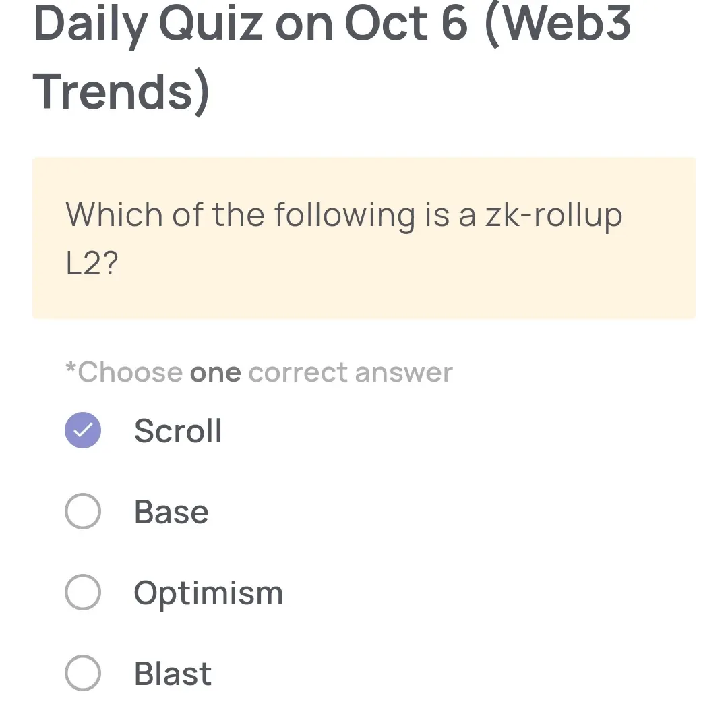Click the empty circle beside Blast
728x702 pixels.
click(x=82, y=672)
